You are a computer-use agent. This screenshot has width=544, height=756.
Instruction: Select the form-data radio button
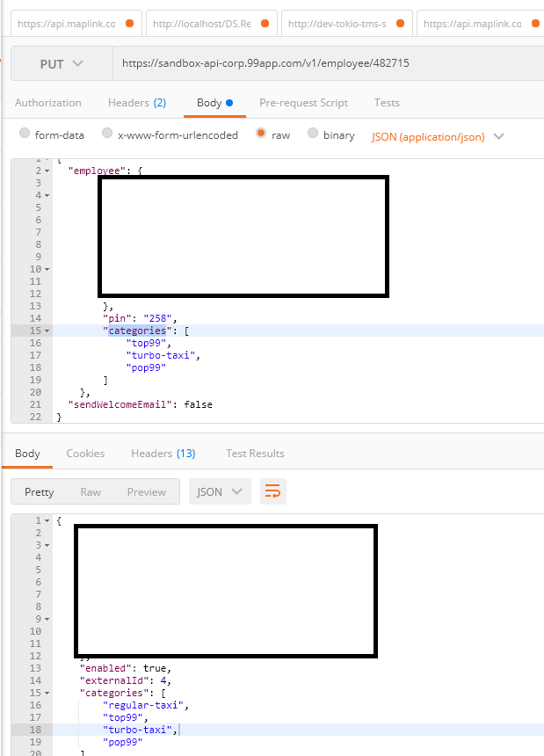click(x=25, y=133)
